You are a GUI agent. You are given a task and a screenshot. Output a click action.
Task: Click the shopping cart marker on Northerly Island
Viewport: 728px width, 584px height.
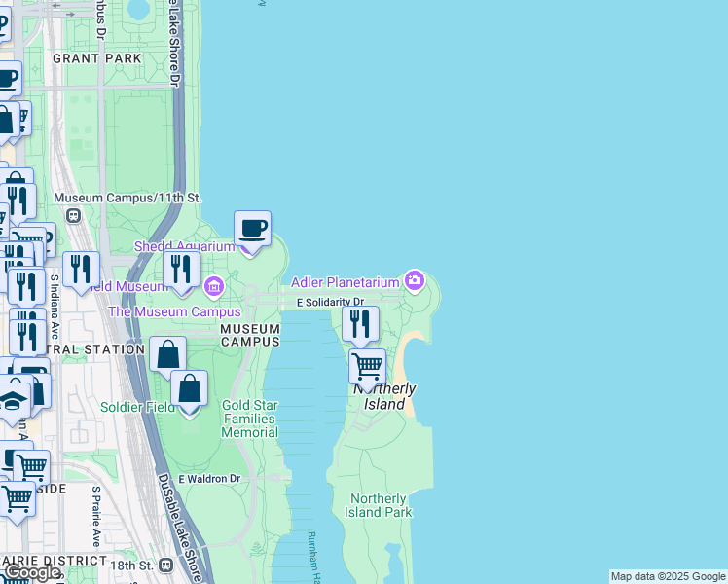367,367
